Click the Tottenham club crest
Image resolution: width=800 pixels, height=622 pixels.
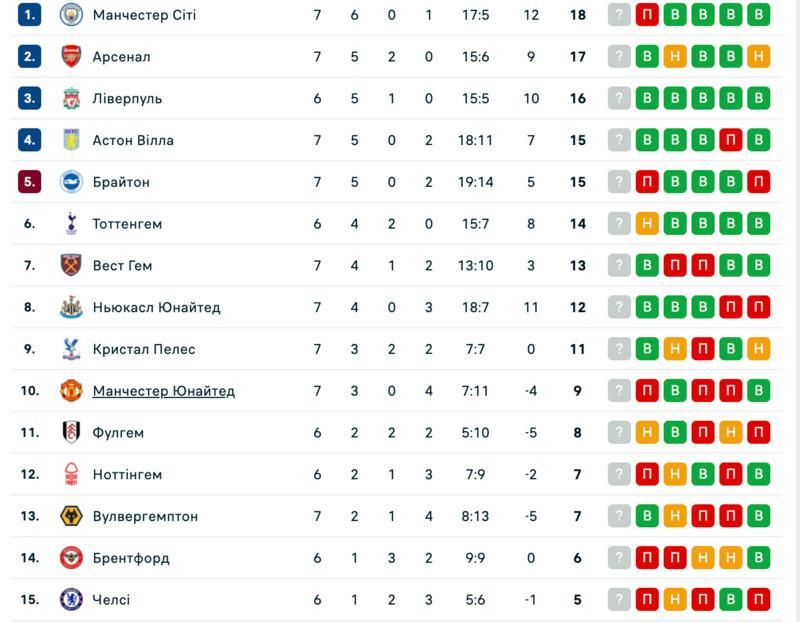pyautogui.click(x=70, y=224)
